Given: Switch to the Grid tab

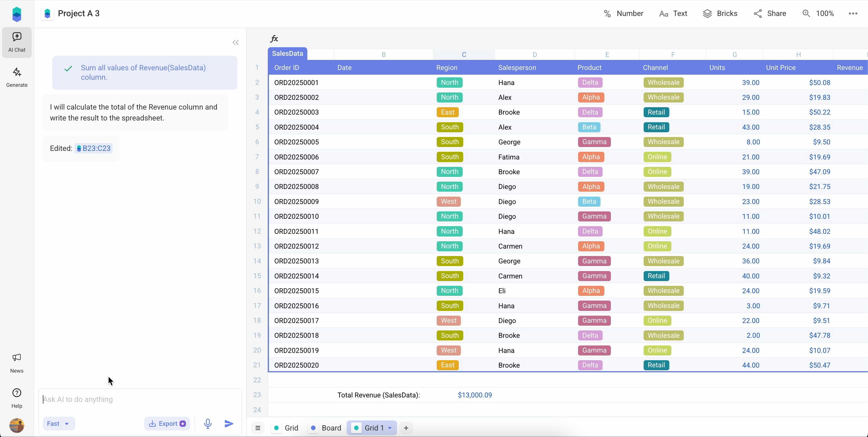Looking at the screenshot, I should tap(286, 428).
